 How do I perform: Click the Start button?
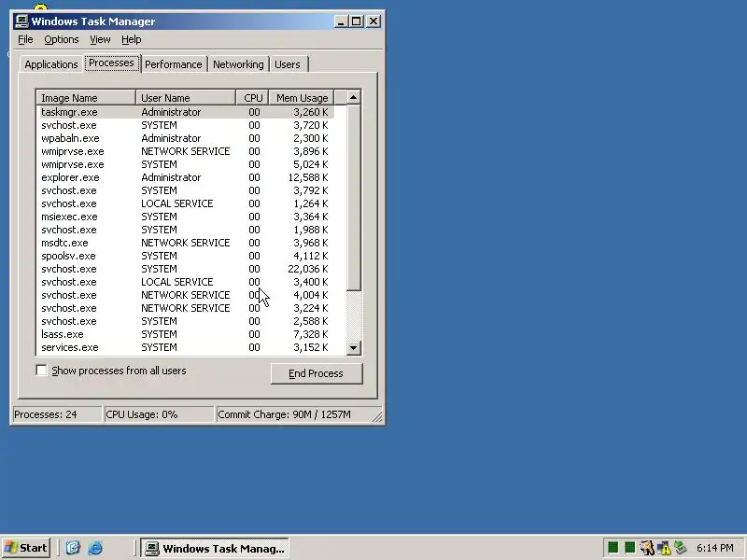[26, 548]
